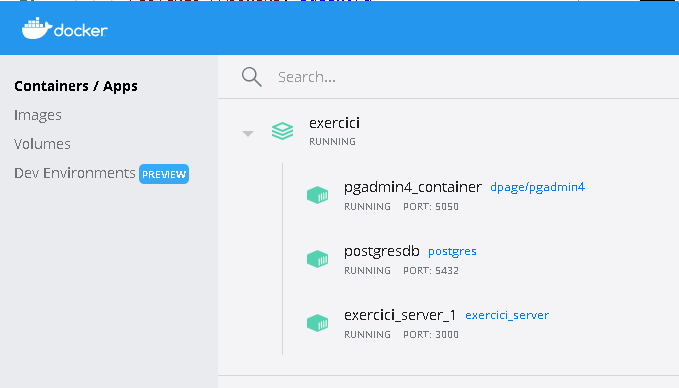Screen dimensions: 679x388
Task: Click RUNNING status under exercici
Action: pyautogui.click(x=332, y=142)
